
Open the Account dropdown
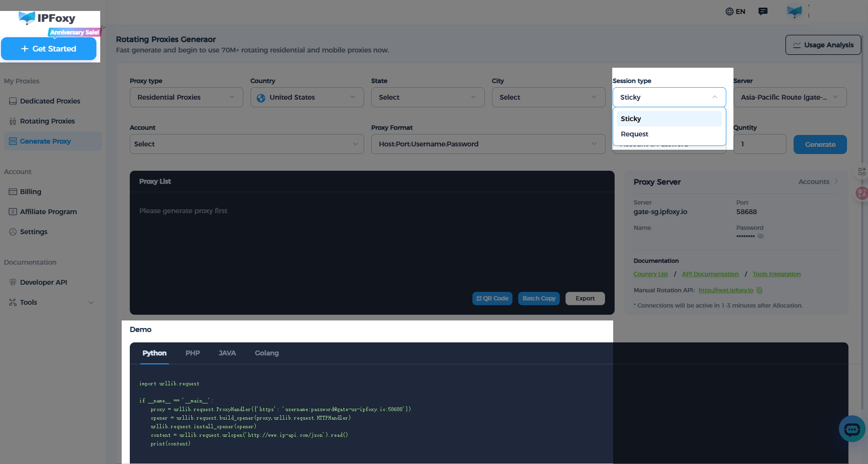[x=247, y=144]
